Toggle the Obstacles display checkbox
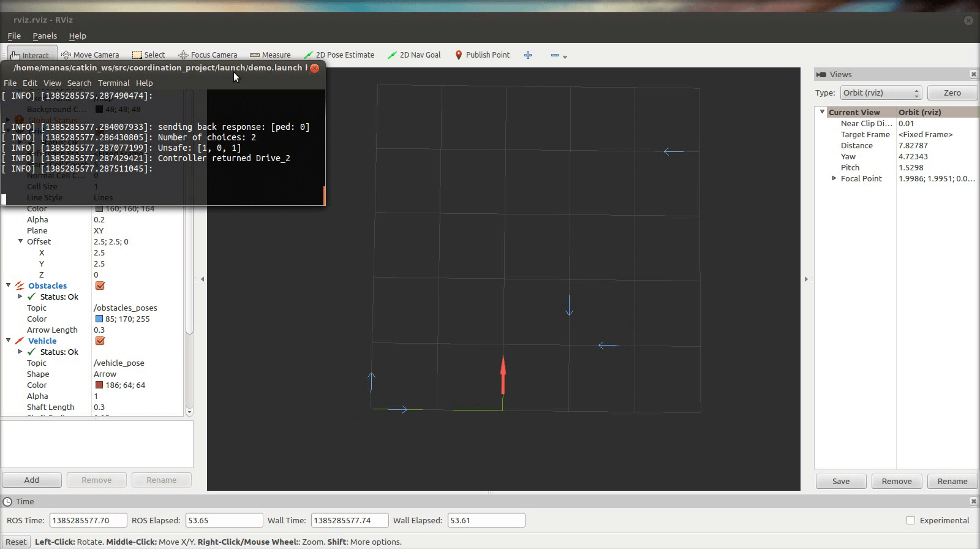This screenshot has width=980, height=549. [x=100, y=286]
